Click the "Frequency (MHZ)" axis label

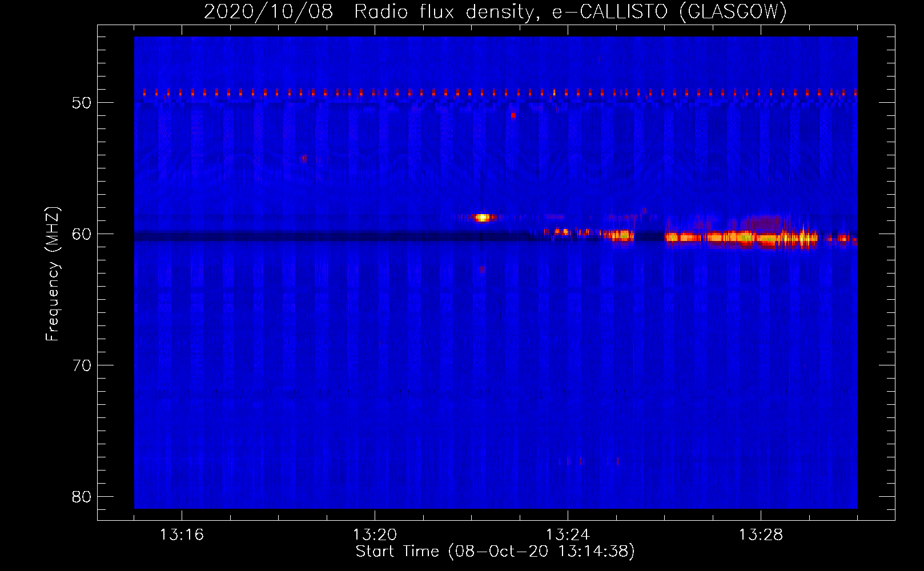(x=53, y=274)
